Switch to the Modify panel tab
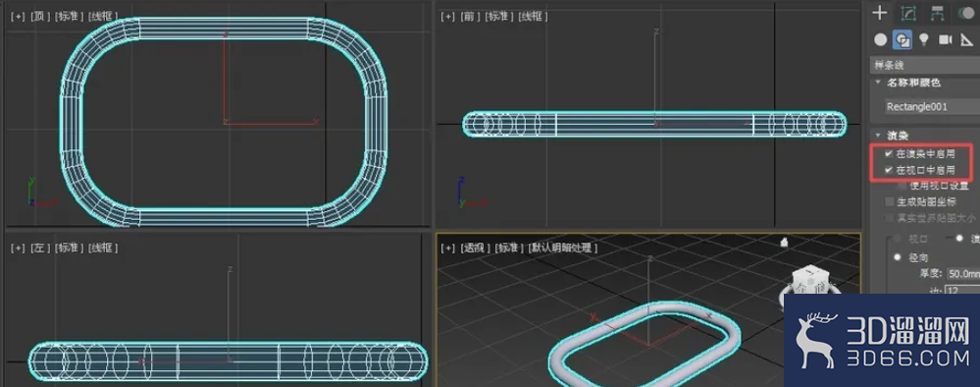The image size is (980, 387). point(908,13)
